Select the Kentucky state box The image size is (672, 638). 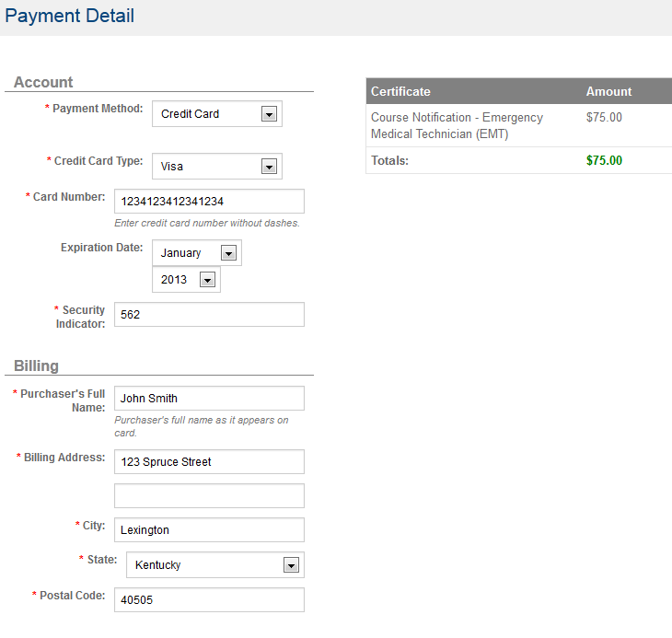tap(215, 564)
